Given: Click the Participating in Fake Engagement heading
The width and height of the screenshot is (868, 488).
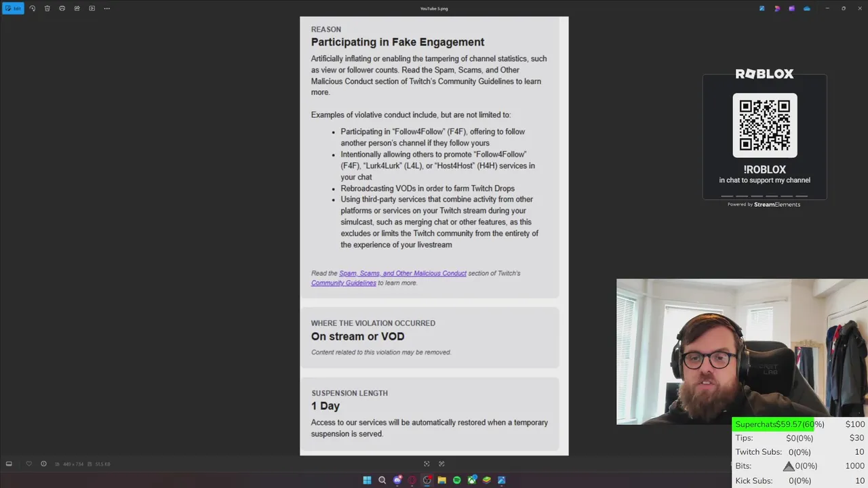Looking at the screenshot, I should click(397, 42).
